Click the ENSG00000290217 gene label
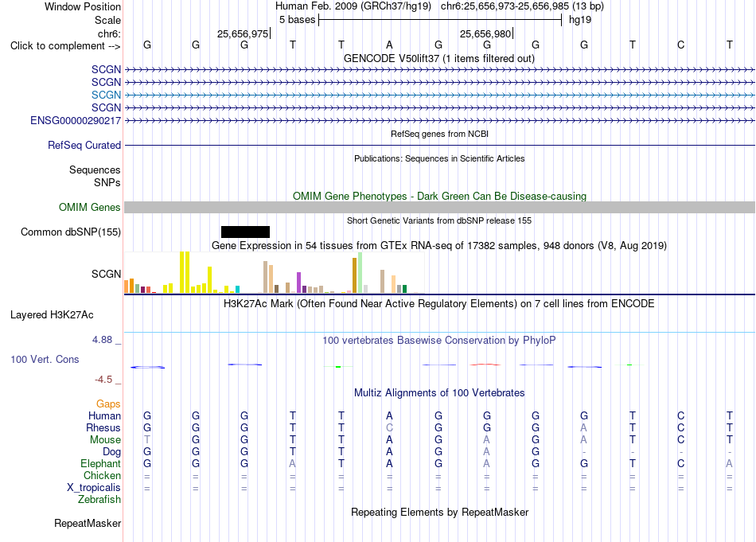This screenshot has height=542, width=756. pos(76,120)
